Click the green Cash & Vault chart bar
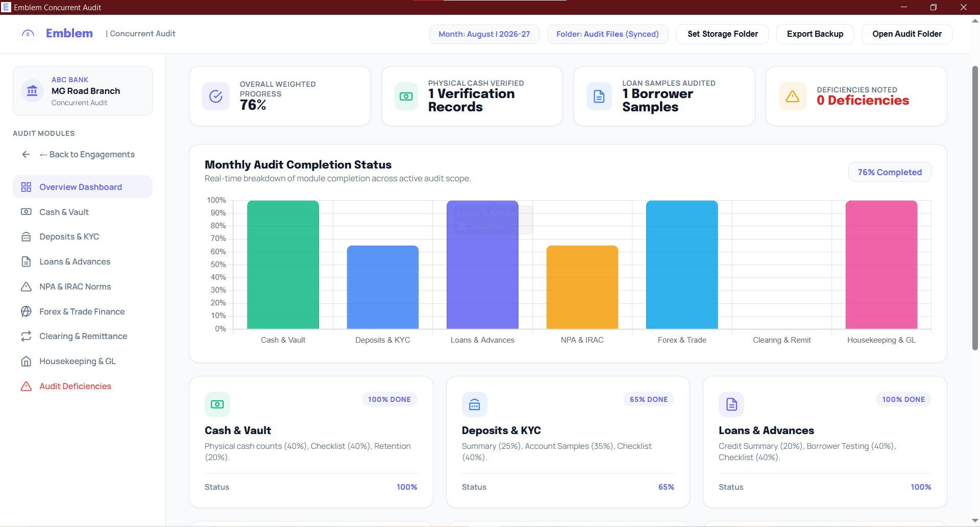980x527 pixels. 283,265
